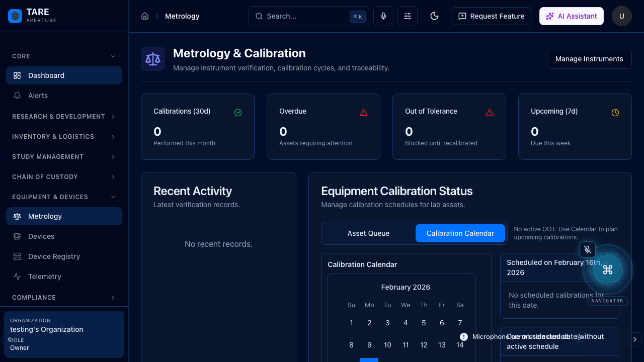Expand Study Management in the sidebar
Screen dimensions: 644x362
click(x=47, y=156)
